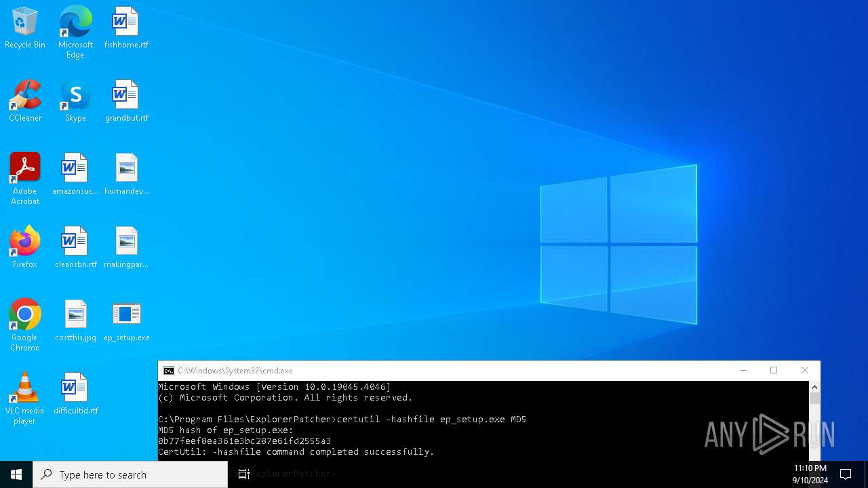
Task: Click the cmd.exe window title text
Action: coord(235,371)
